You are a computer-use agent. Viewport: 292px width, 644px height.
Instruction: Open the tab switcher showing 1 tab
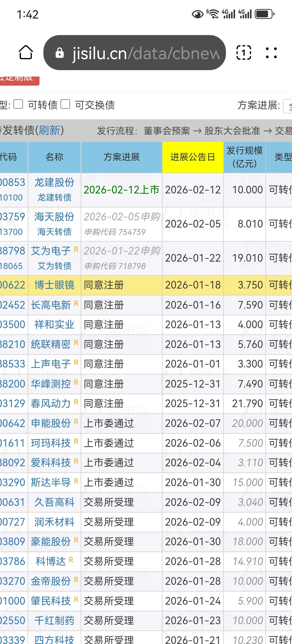click(244, 52)
